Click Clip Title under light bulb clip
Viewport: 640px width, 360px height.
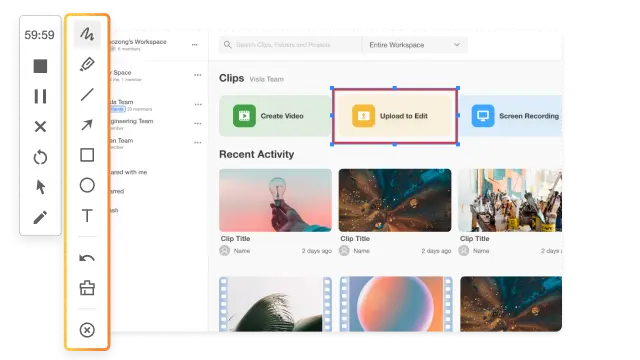pyautogui.click(x=236, y=239)
